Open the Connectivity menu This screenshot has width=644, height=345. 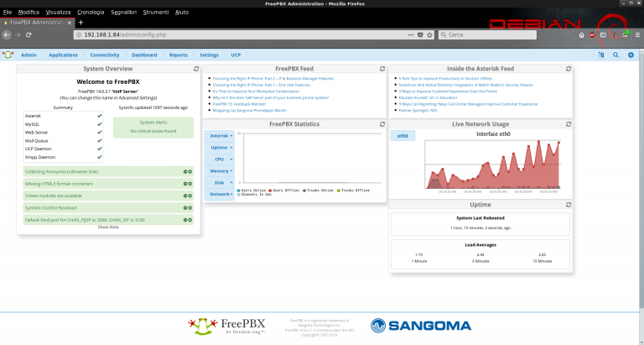pos(105,55)
